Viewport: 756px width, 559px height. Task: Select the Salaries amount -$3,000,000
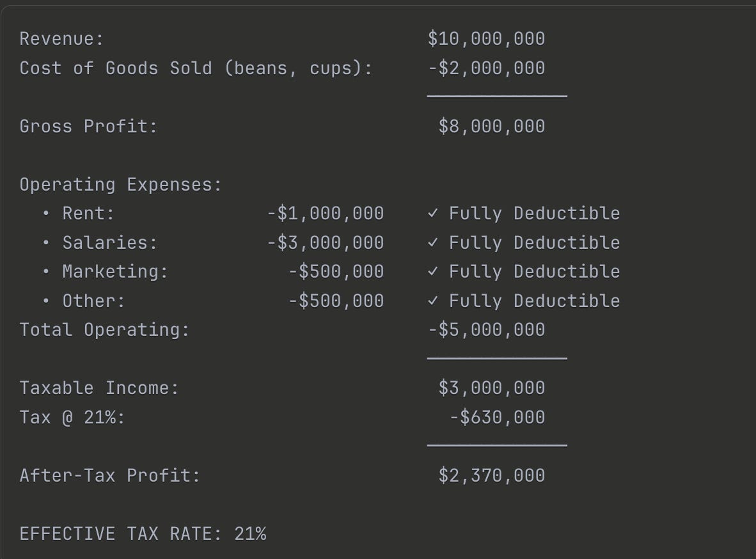[x=326, y=242]
